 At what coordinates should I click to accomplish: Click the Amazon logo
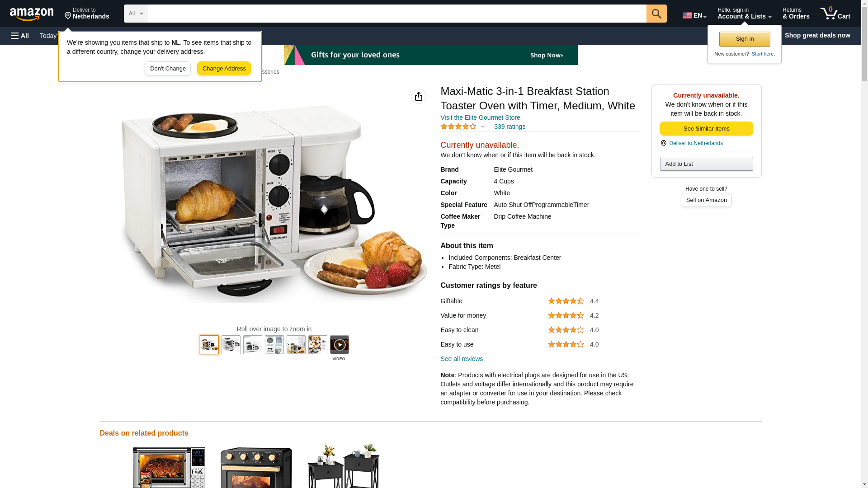[32, 14]
